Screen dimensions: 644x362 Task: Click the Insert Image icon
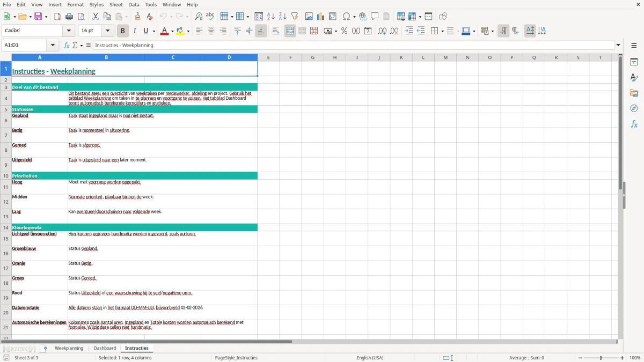point(309,17)
